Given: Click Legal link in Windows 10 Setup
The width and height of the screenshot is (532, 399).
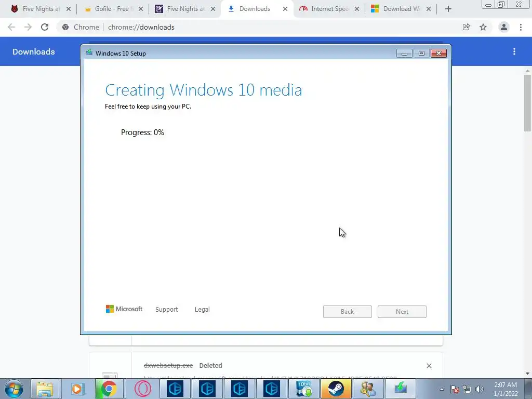Looking at the screenshot, I should pyautogui.click(x=202, y=310).
